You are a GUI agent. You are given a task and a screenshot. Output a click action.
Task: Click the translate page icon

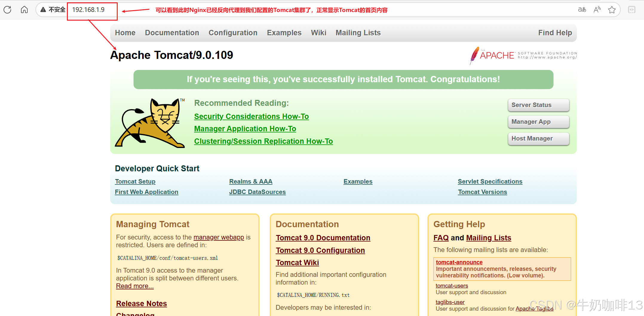(582, 10)
